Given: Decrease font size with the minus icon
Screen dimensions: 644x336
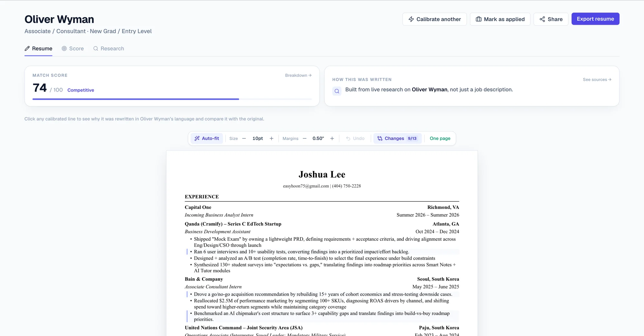Looking at the screenshot, I should [244, 138].
